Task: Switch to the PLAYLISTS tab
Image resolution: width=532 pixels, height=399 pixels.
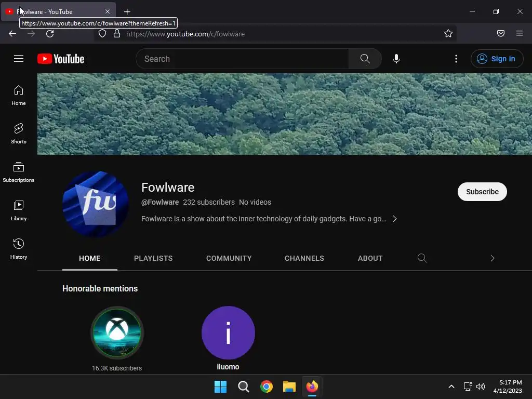Action: click(x=153, y=258)
